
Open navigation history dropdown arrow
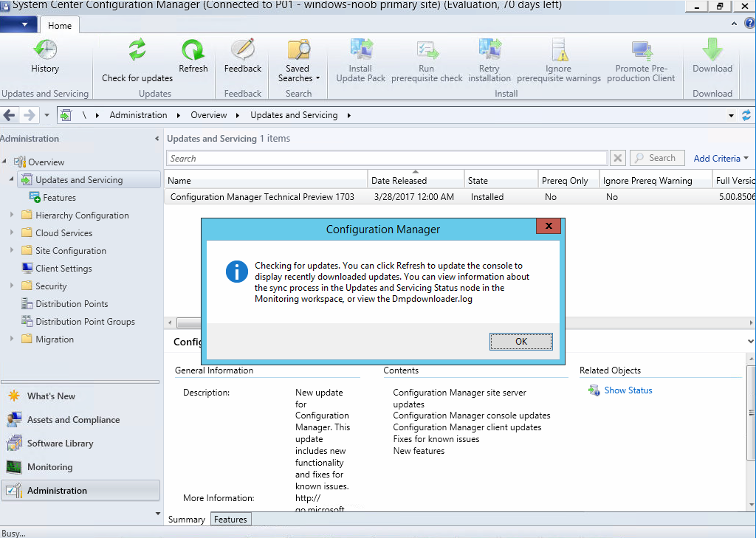pyautogui.click(x=47, y=115)
